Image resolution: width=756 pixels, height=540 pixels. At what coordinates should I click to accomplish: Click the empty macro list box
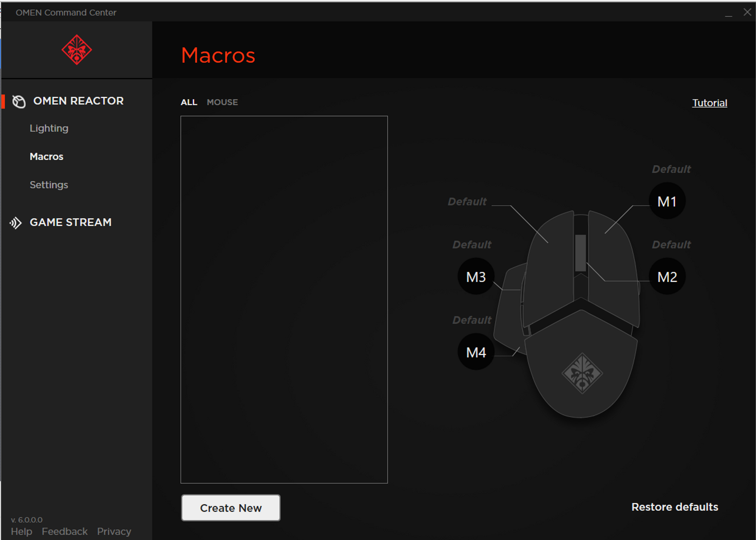[284, 299]
